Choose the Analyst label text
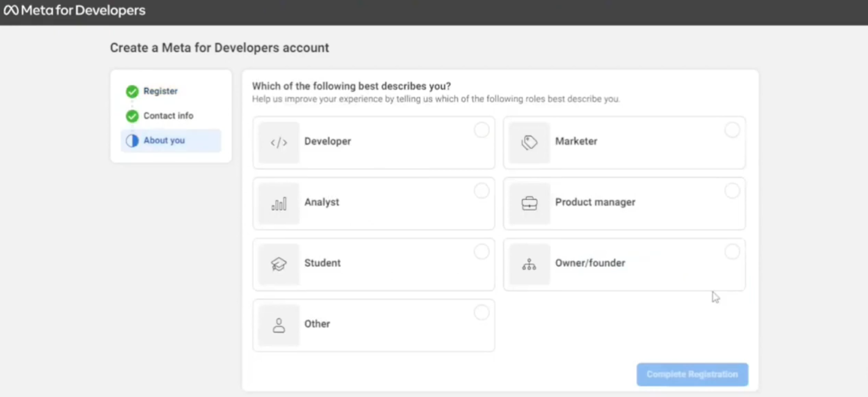The width and height of the screenshot is (868, 397). click(322, 202)
